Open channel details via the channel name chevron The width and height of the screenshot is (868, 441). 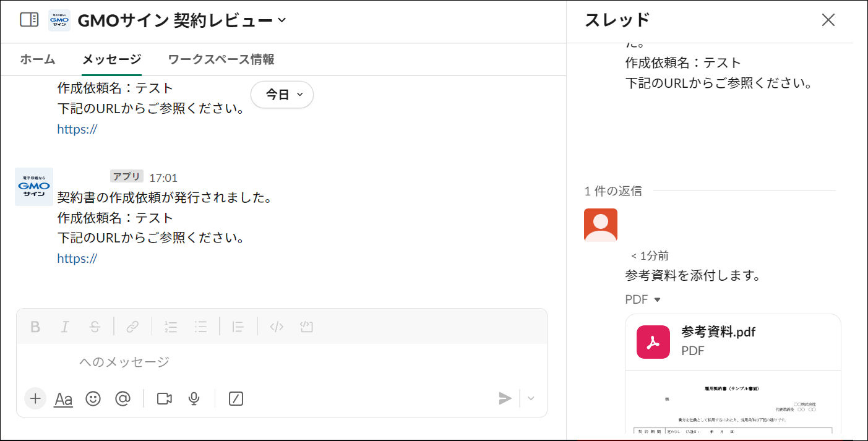click(282, 20)
